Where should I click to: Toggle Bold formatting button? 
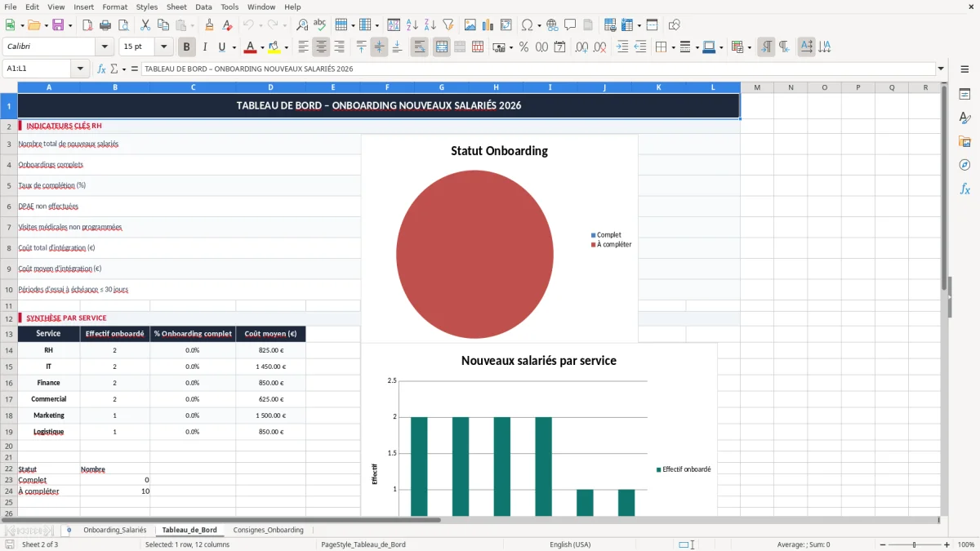(x=187, y=47)
